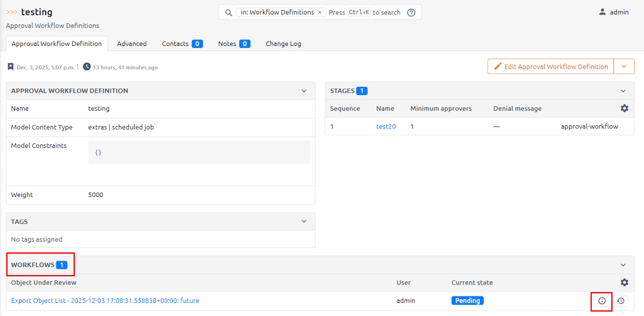Click the workflow details info icon
644x316 pixels.
coord(602,301)
